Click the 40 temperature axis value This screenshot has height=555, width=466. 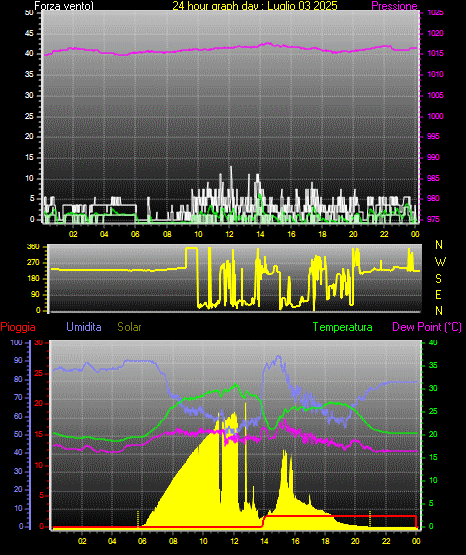pos(433,342)
